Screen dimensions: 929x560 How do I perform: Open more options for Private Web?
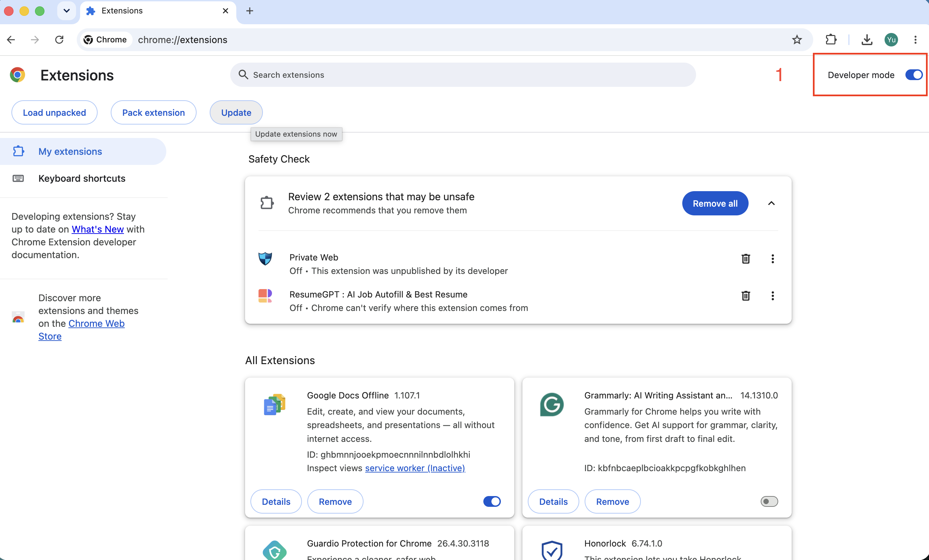point(772,259)
